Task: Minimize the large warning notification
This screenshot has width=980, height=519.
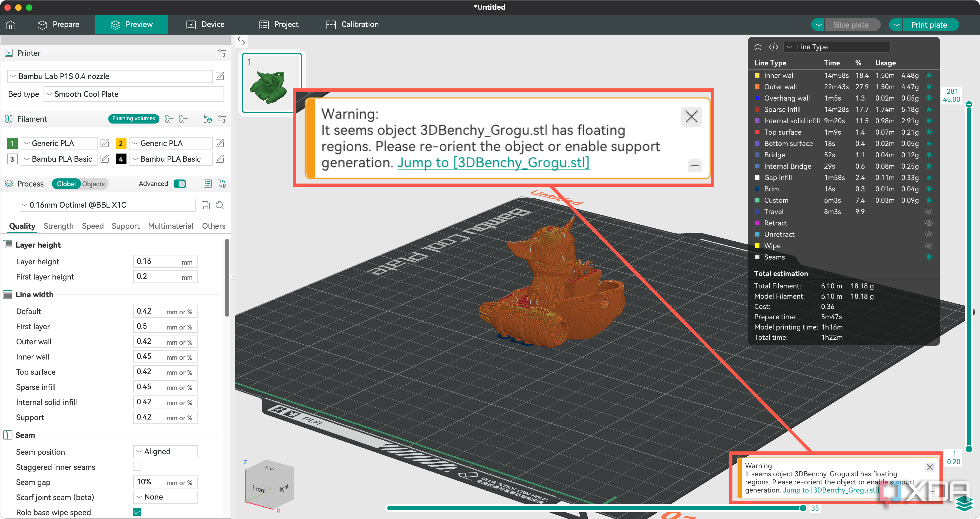Action: [x=695, y=165]
